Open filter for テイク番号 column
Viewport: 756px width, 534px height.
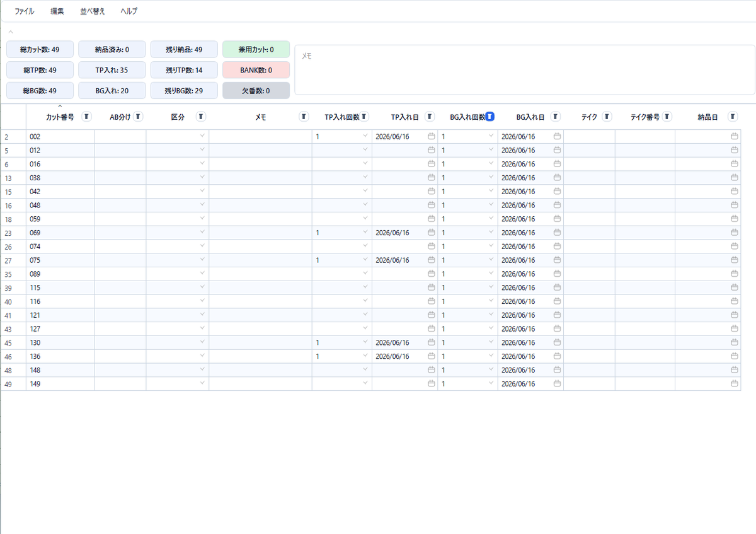pyautogui.click(x=667, y=117)
